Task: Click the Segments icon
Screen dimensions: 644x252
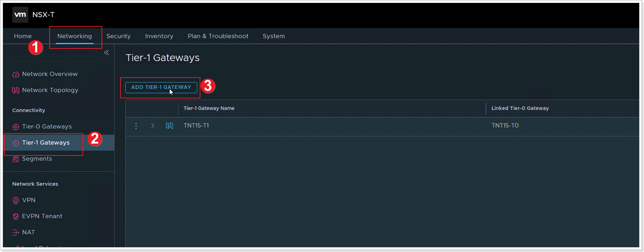Action: [16, 159]
